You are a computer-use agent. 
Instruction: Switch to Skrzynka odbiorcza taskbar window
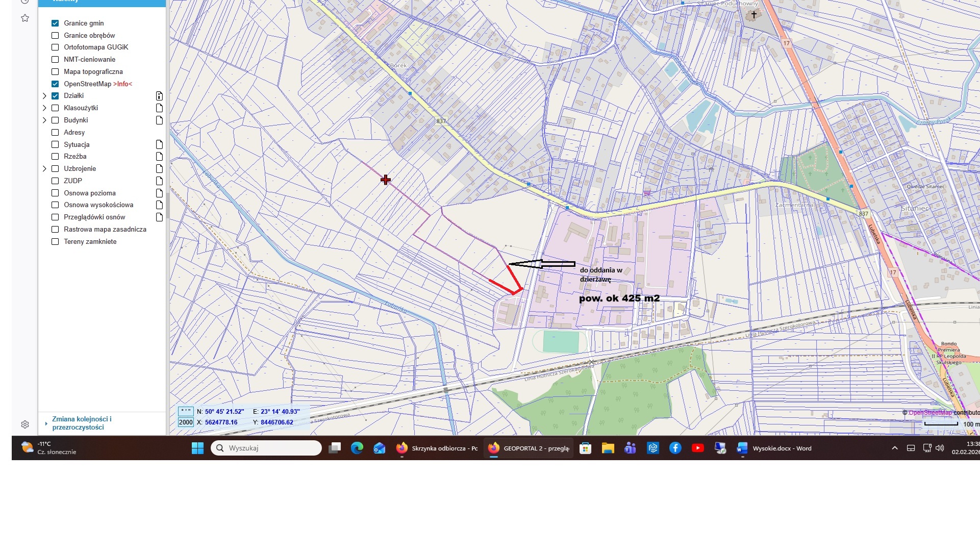pyautogui.click(x=437, y=448)
